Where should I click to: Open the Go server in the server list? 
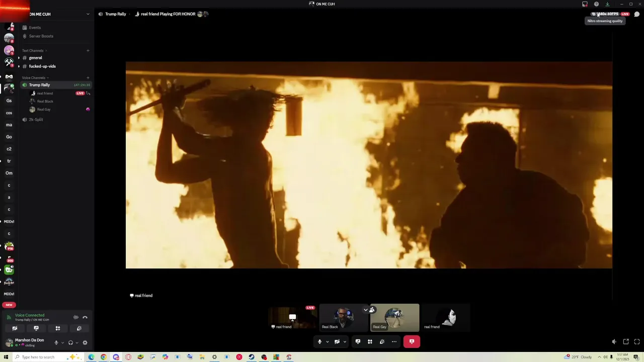(9, 137)
